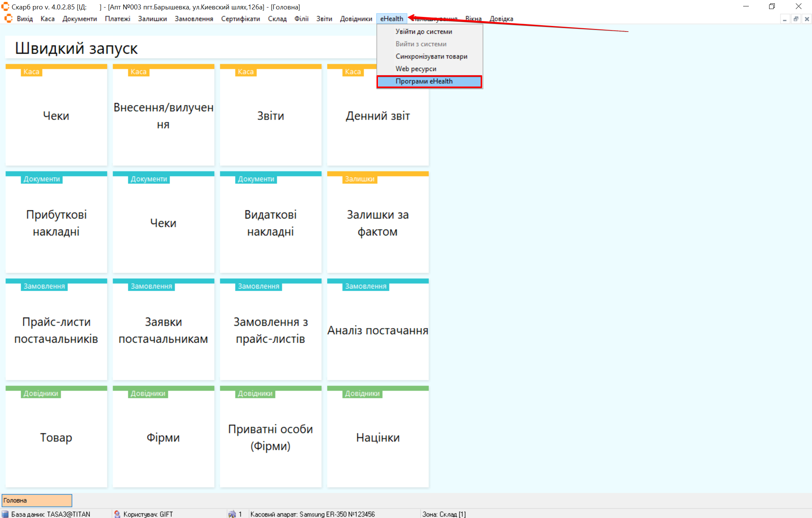Open Web ресурси menu entry
812x518 pixels.
[416, 69]
